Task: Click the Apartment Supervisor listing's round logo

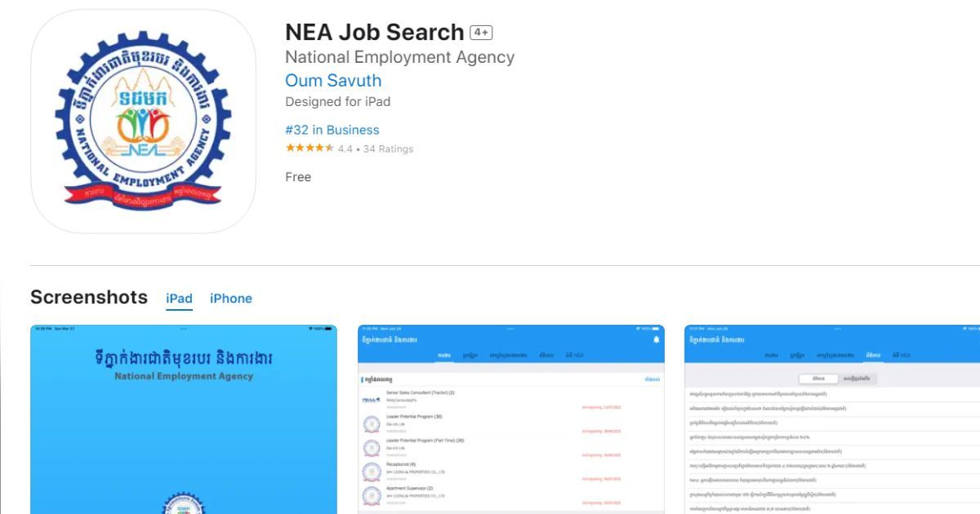Action: [x=372, y=494]
